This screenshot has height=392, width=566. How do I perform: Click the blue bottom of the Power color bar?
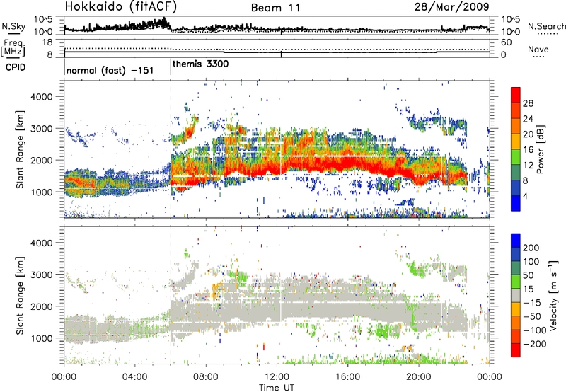tap(516, 203)
